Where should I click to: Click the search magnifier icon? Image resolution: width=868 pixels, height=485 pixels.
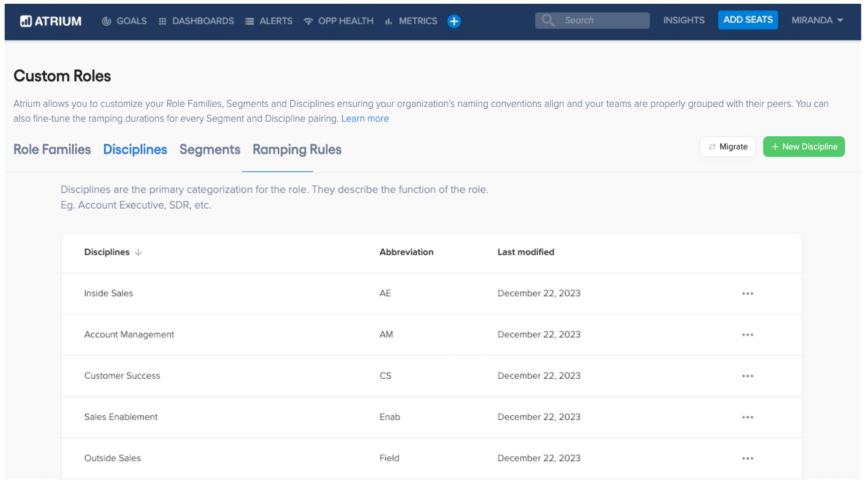(547, 20)
